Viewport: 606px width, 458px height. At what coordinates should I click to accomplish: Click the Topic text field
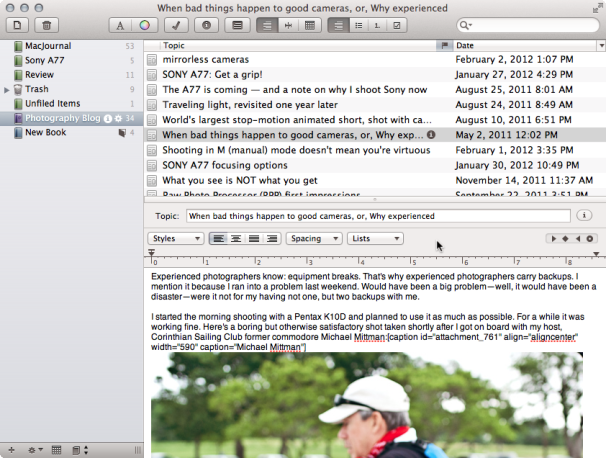click(x=378, y=216)
